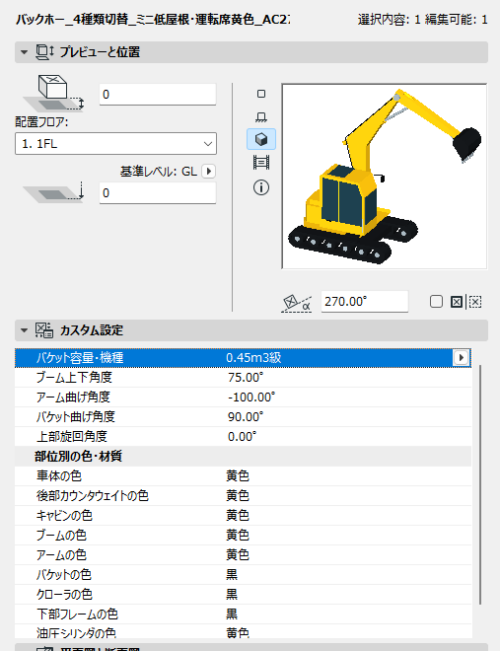Screen dimensions: 500x651
Task: Toggle the checkbox beside the angle field
Action: pyautogui.click(x=436, y=301)
